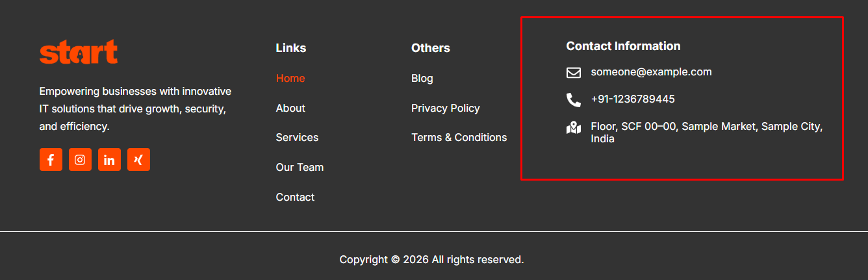The image size is (868, 280).
Task: Click the phone number +91-1236789445
Action: tap(633, 99)
